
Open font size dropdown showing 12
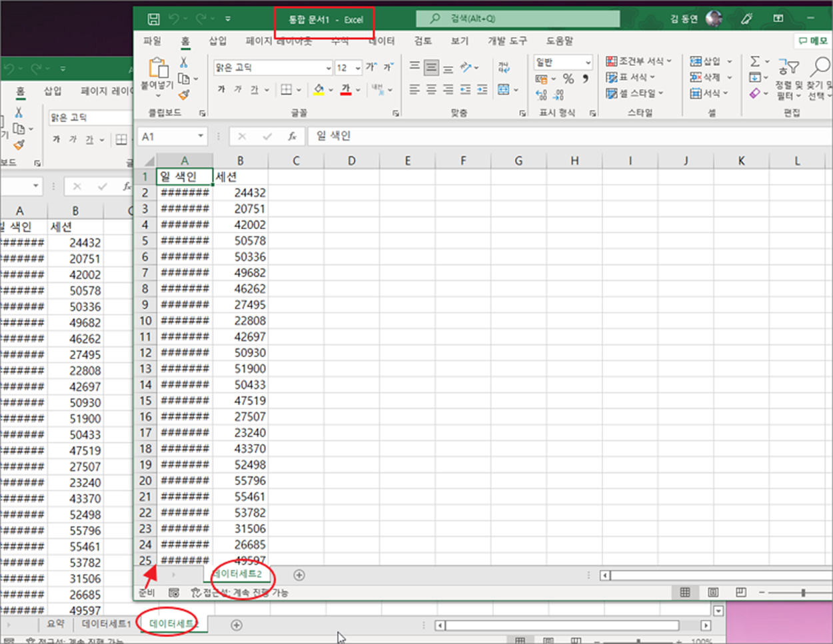pos(358,68)
